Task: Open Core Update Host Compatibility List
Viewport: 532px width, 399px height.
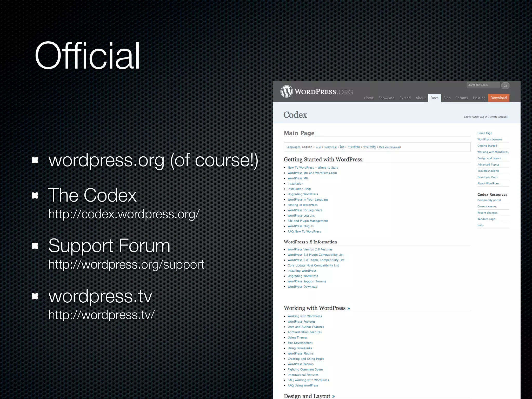Action: tap(313, 265)
